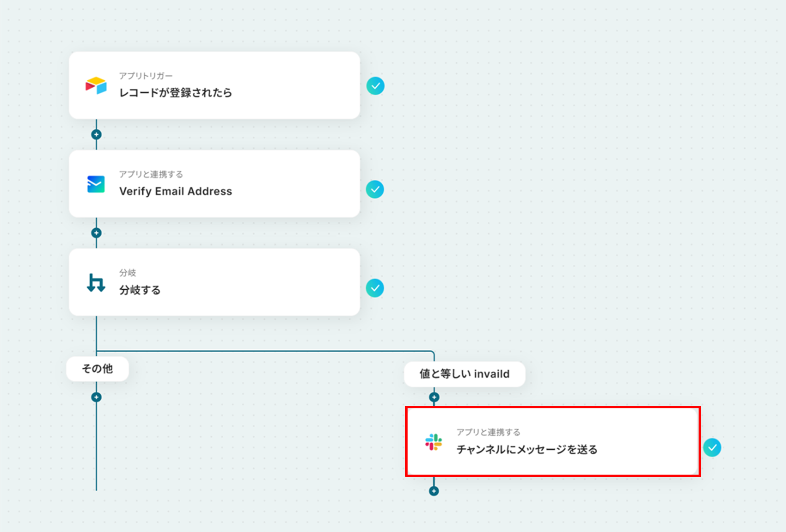This screenshot has height=532, width=786.
Task: Click the アプリトリガー label text
Action: (146, 76)
